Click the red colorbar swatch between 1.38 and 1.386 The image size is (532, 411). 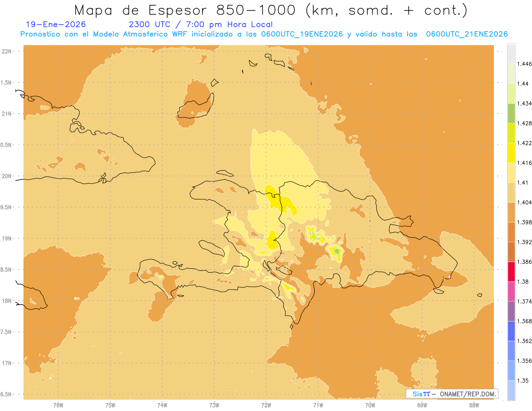(511, 271)
